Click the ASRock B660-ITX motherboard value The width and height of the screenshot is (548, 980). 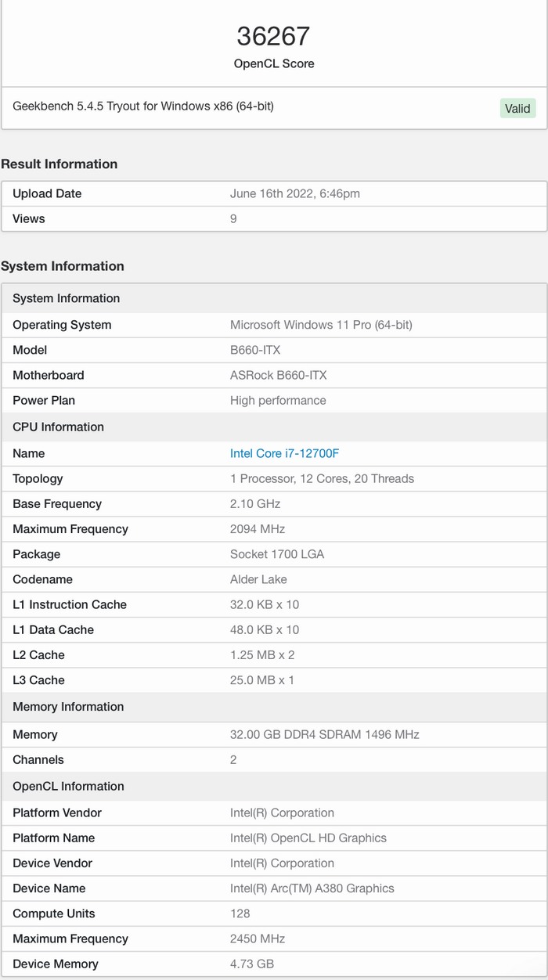pos(278,375)
